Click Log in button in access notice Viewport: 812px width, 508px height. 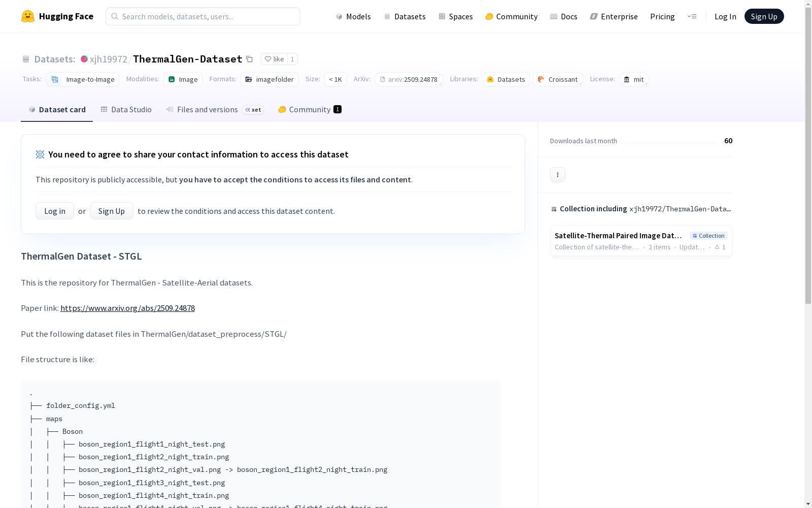(x=55, y=211)
